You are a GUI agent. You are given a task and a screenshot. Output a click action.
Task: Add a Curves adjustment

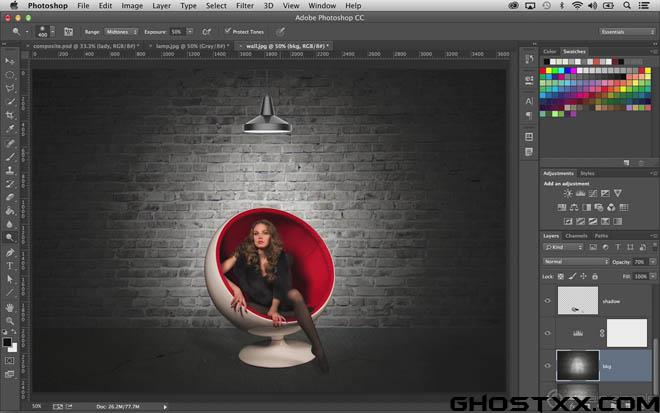[x=593, y=193]
